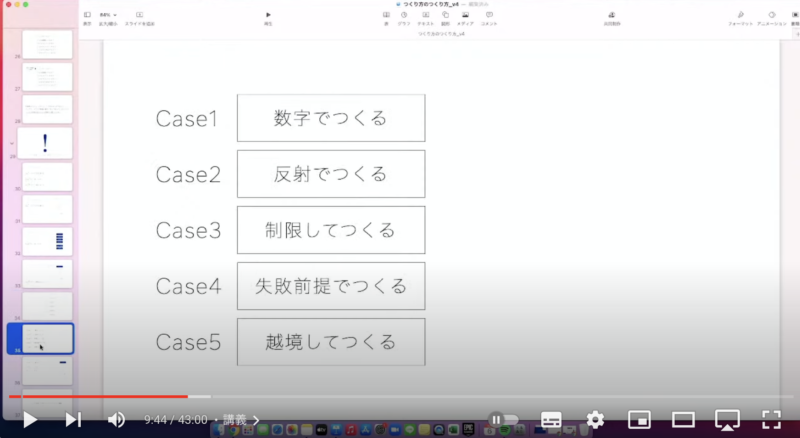Cast video via AirPlay icon
Image resolution: width=800 pixels, height=438 pixels.
click(727, 420)
